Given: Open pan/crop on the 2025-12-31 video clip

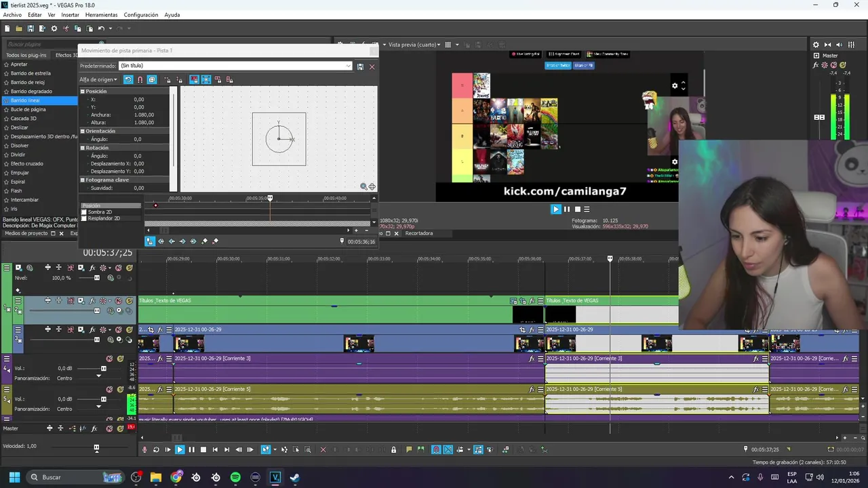Looking at the screenshot, I should click(522, 330).
